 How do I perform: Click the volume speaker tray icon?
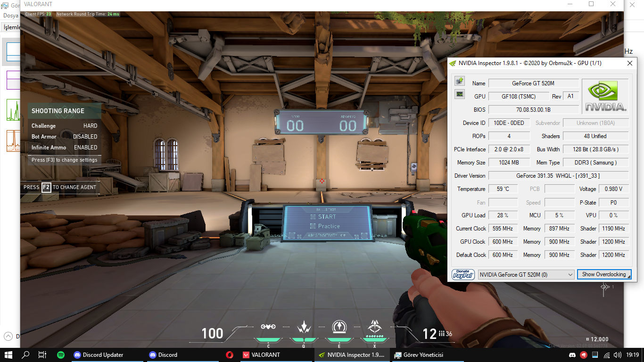(x=618, y=355)
